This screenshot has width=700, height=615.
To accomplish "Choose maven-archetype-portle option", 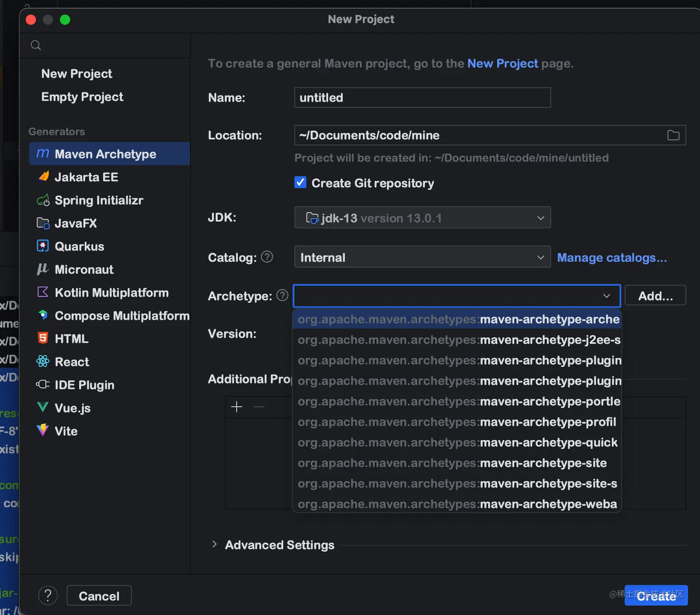I will point(457,401).
